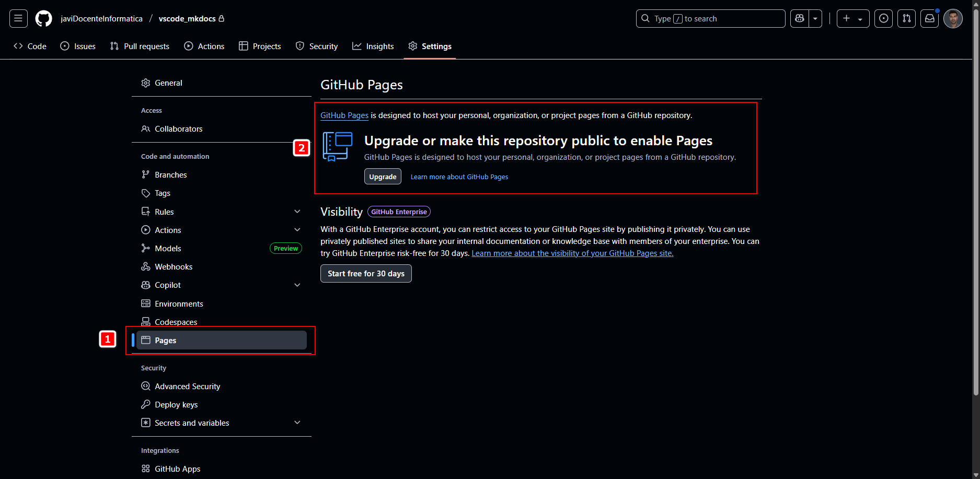This screenshot has height=479, width=980.
Task: Follow the GitHub Pages intro link
Action: pos(344,115)
